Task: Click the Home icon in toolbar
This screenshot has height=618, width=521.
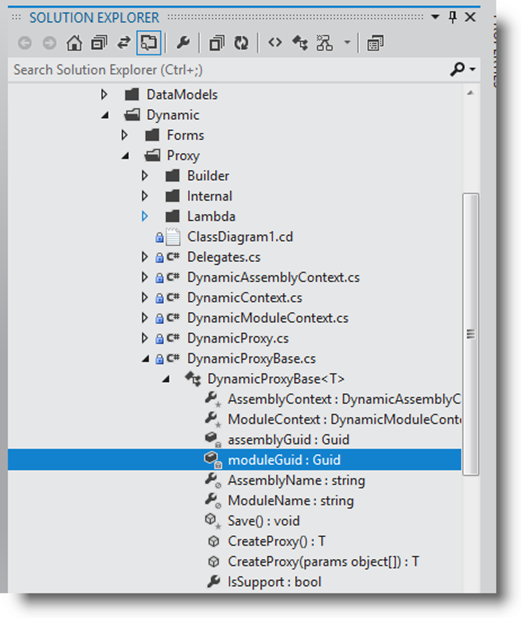Action: coord(74,43)
